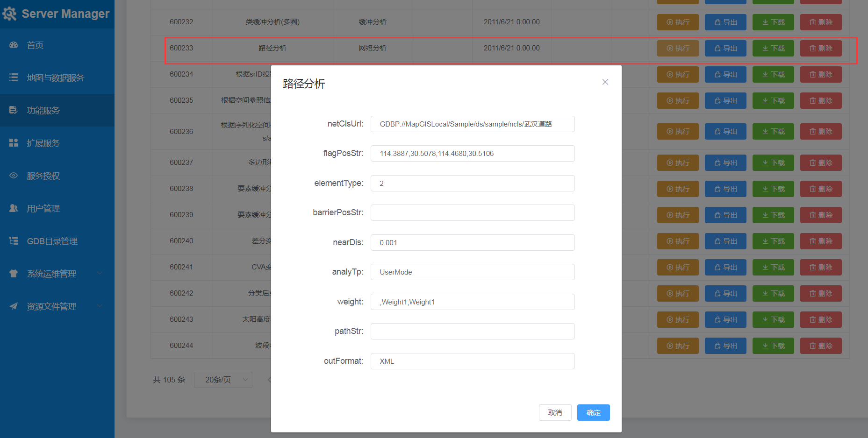The width and height of the screenshot is (868, 438).
Task: Open the 服务授权 menu item
Action: [57, 176]
